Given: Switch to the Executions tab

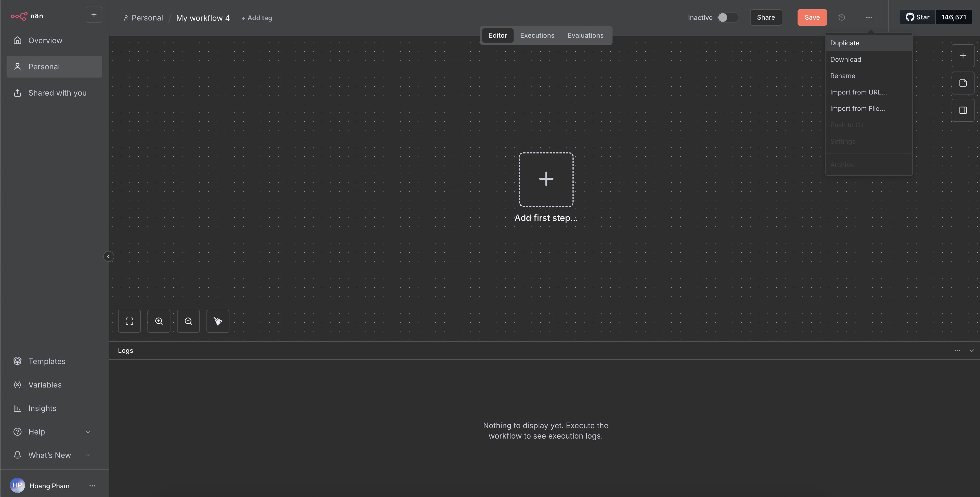Looking at the screenshot, I should pos(537,35).
